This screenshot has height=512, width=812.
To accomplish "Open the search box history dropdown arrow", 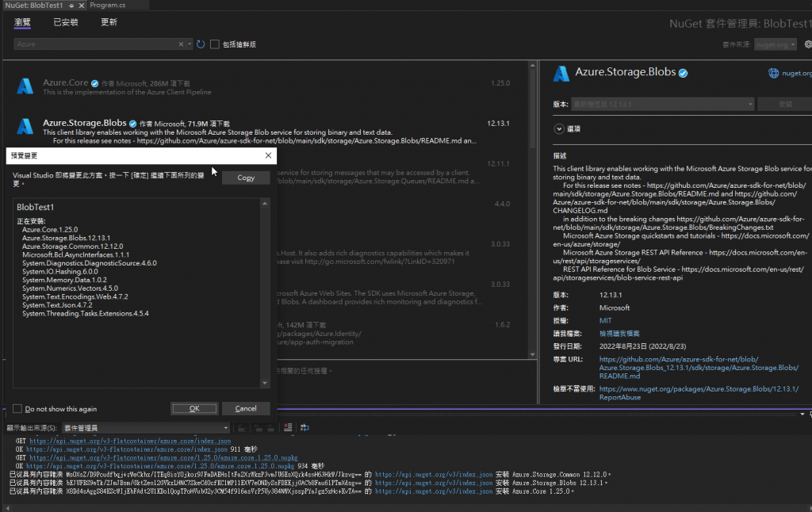I will coord(190,44).
